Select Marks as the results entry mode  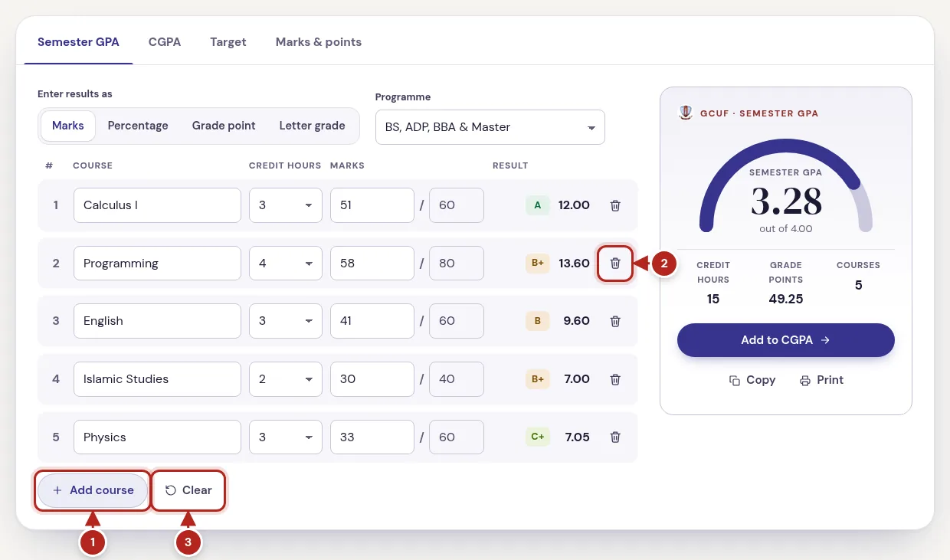tap(68, 126)
